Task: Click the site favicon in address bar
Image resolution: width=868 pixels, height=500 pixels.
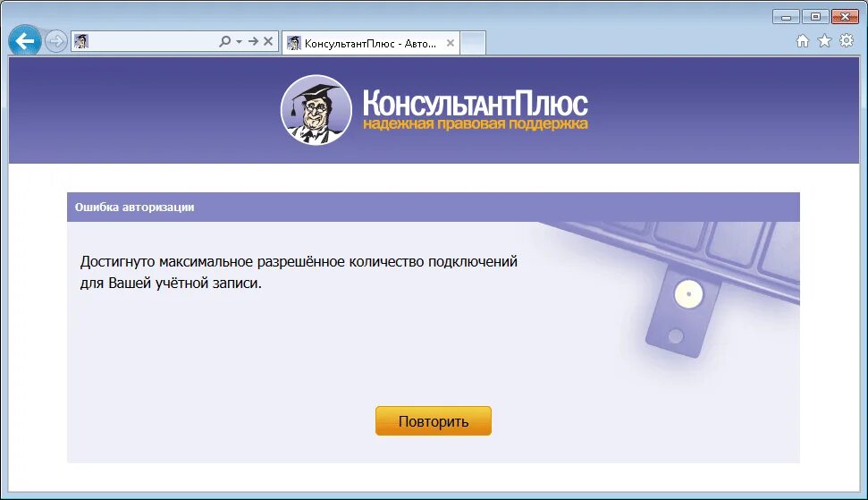Action: pos(81,41)
